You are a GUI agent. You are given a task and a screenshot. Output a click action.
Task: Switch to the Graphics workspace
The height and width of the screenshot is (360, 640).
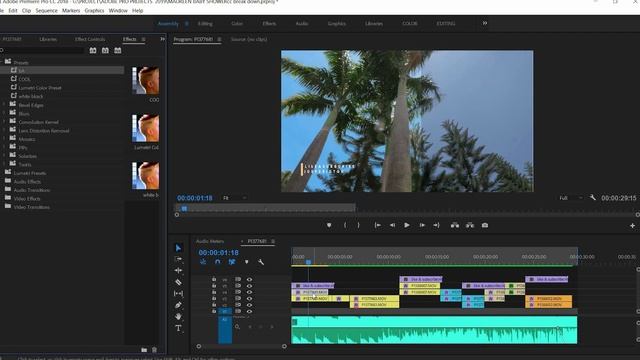click(x=337, y=24)
